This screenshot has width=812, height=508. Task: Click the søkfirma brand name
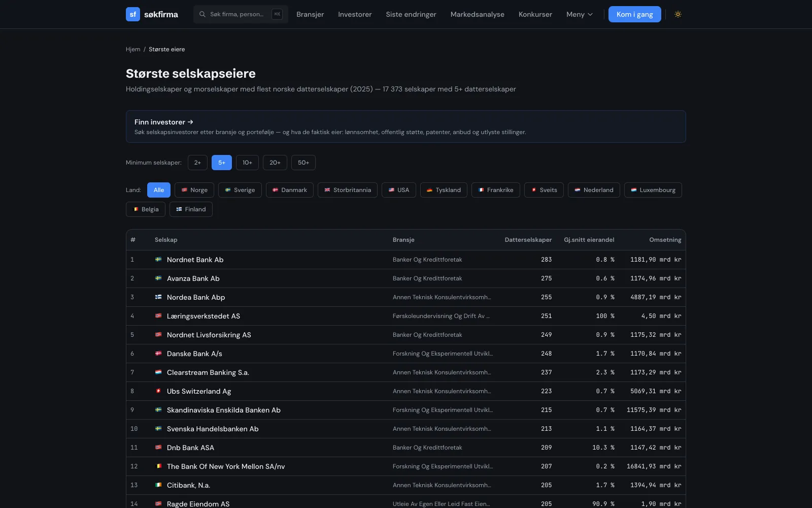[161, 14]
